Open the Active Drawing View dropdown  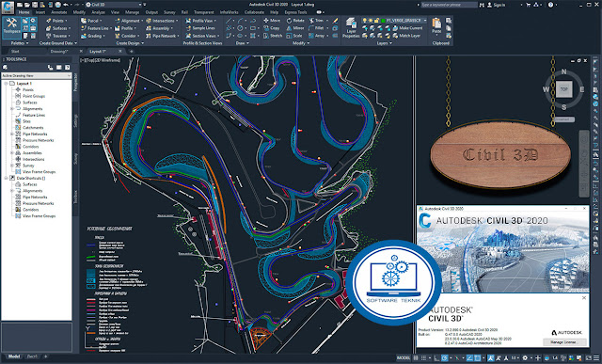point(37,75)
